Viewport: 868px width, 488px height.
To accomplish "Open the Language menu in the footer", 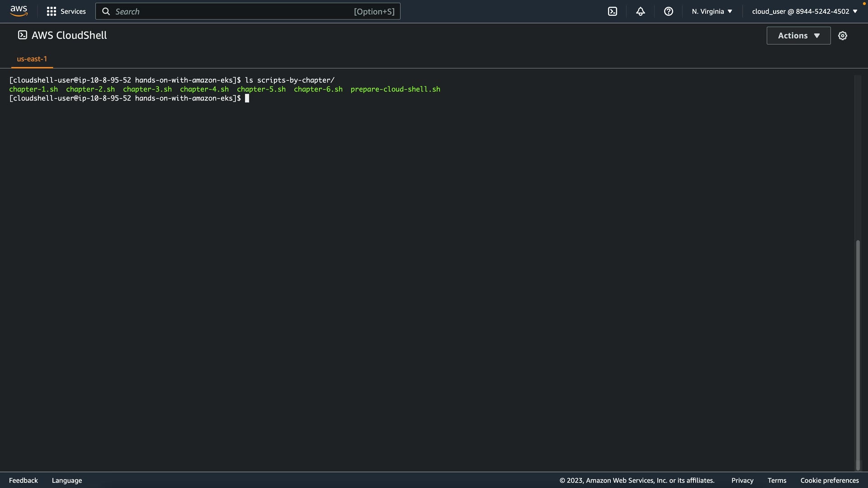I will click(x=67, y=480).
